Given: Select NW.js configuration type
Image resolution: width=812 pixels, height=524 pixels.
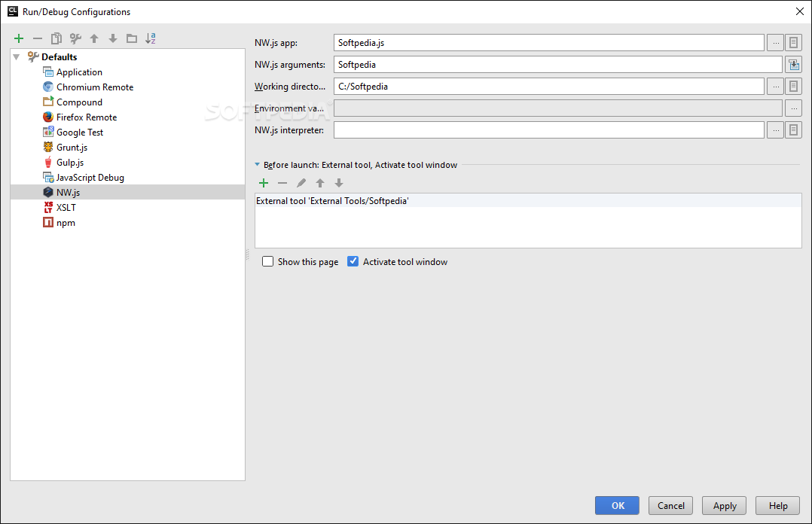Looking at the screenshot, I should pyautogui.click(x=127, y=192).
